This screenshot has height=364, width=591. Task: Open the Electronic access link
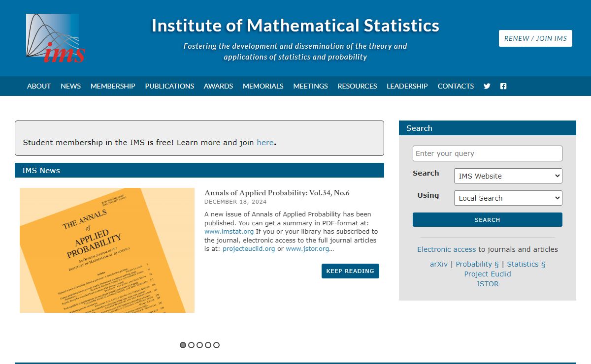pos(447,249)
